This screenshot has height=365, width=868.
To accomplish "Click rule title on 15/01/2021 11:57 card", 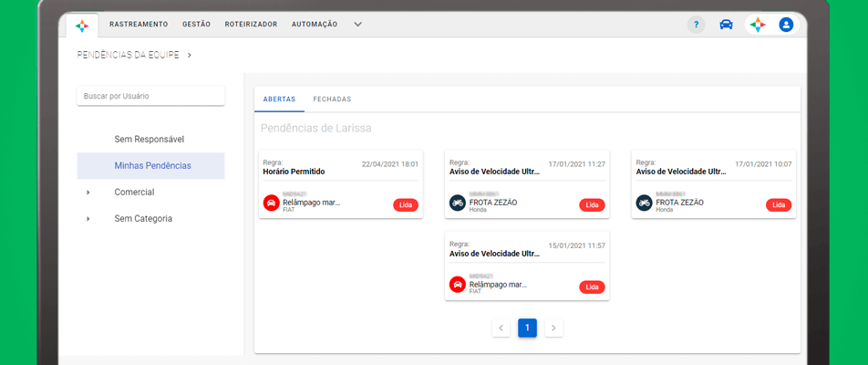I will click(x=494, y=254).
